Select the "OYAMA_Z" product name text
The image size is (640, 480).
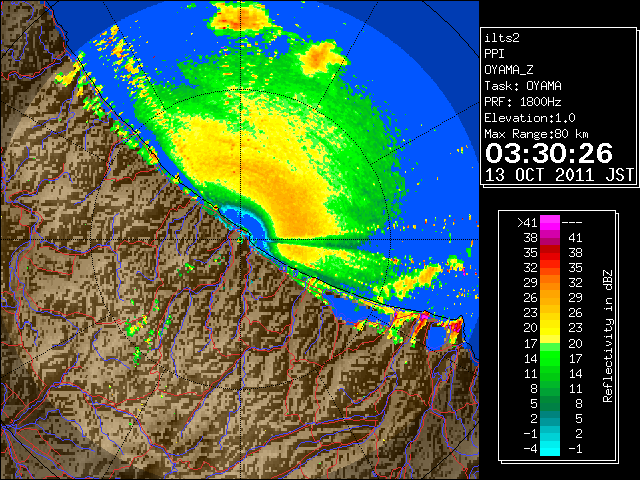[509, 70]
